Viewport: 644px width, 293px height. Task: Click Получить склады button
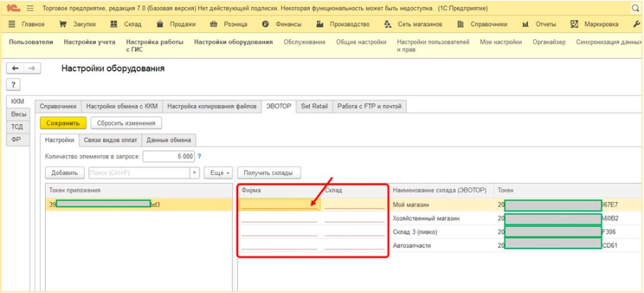point(268,173)
